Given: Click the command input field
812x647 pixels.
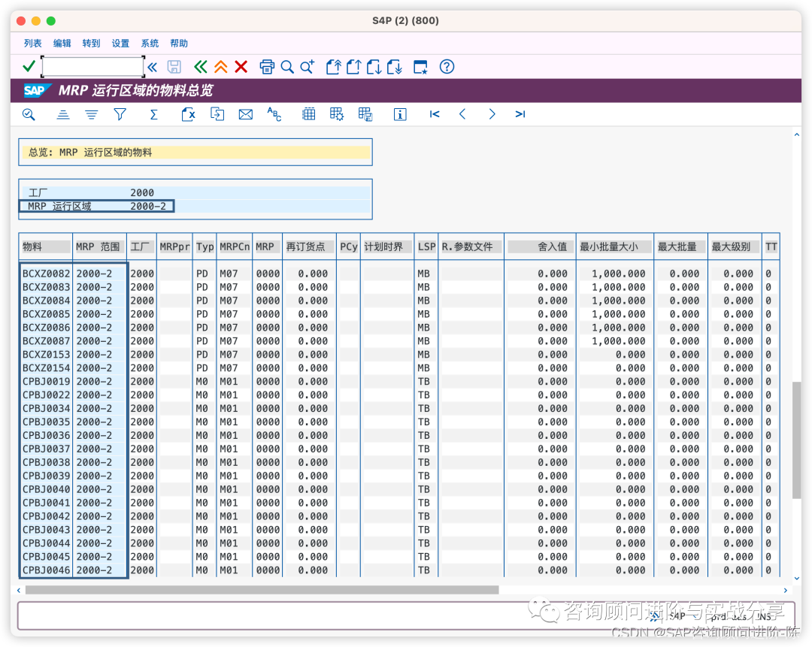Looking at the screenshot, I should [x=92, y=67].
